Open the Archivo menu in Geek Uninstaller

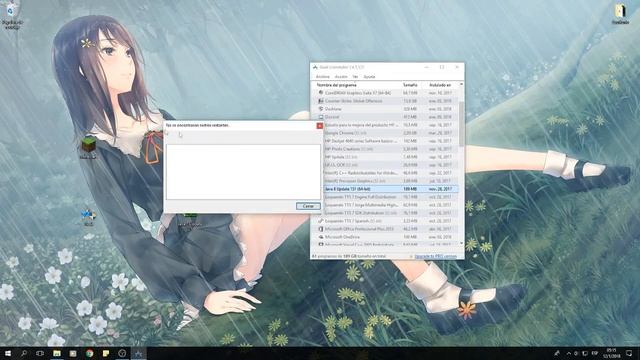tap(322, 77)
